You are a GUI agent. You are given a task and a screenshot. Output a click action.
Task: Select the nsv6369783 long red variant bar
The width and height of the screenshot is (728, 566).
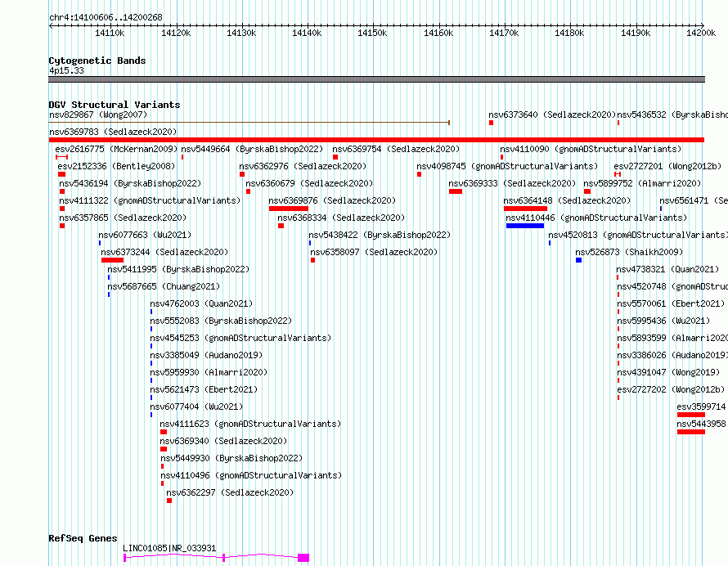point(376,140)
